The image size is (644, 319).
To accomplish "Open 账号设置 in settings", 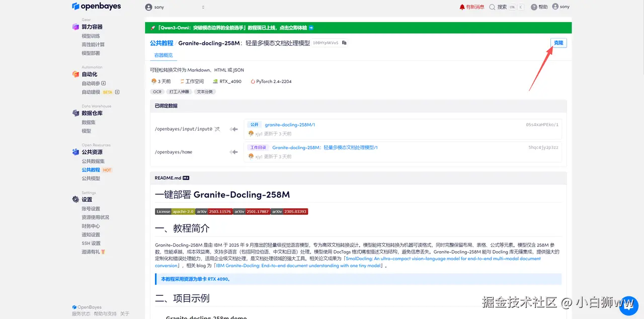I will click(x=91, y=209).
